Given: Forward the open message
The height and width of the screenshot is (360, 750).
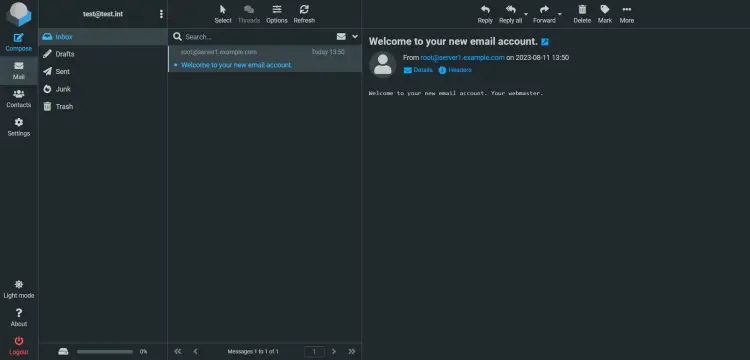Looking at the screenshot, I should point(544,14).
